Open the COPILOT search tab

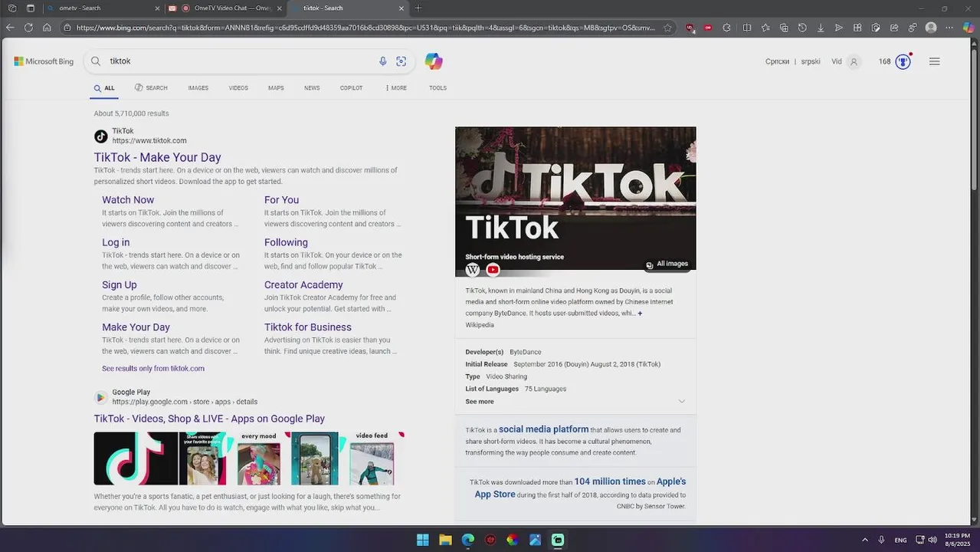pos(352,88)
